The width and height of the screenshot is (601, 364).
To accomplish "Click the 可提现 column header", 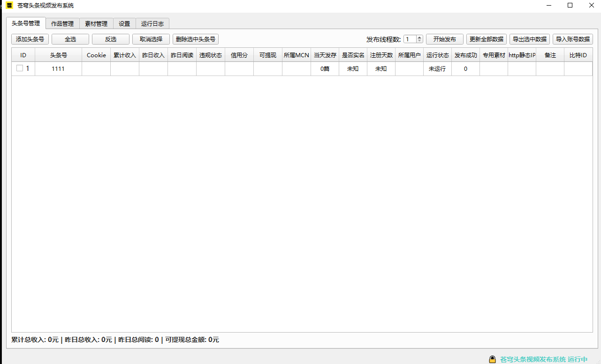I will (268, 55).
